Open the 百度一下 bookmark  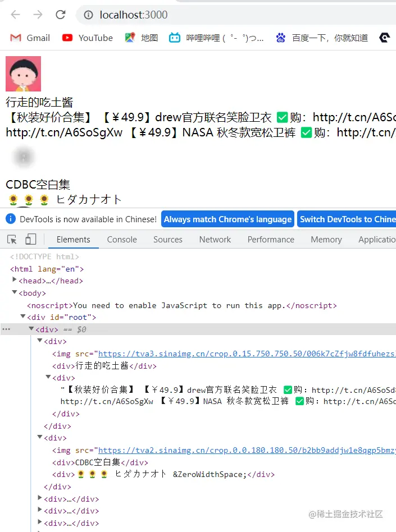[322, 38]
